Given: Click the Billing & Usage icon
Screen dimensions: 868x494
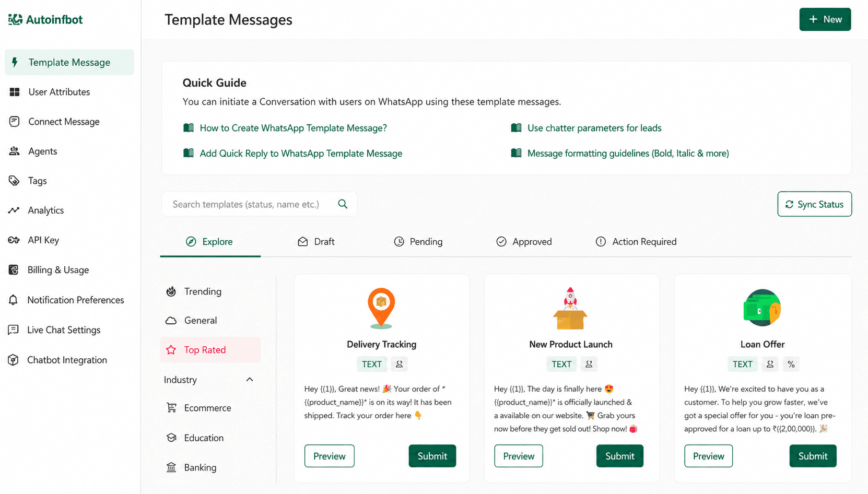Looking at the screenshot, I should [x=14, y=270].
